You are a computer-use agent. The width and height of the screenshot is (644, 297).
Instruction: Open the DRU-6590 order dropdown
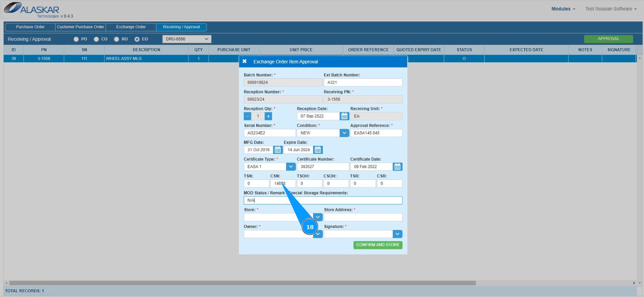coord(187,39)
